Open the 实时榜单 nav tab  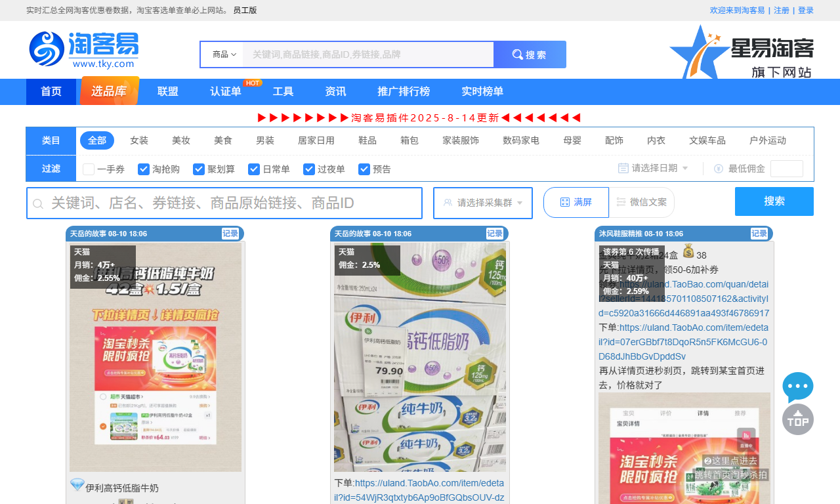point(482,92)
